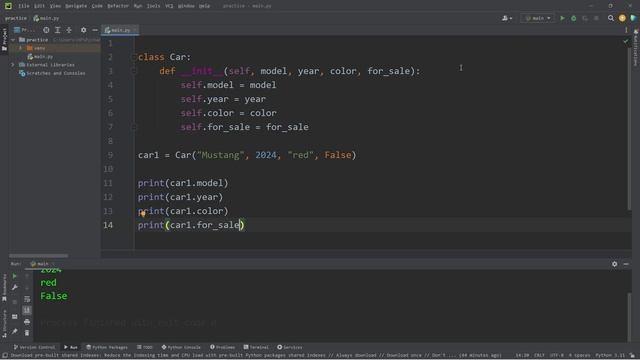Pin the Run tab with pin icon
This screenshot has height=360, width=640.
coord(15,331)
